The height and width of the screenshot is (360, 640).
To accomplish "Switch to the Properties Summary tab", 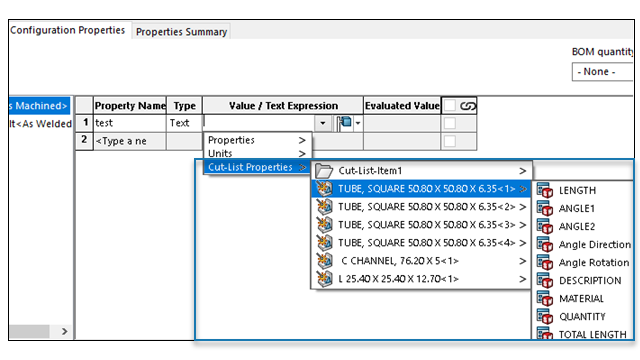I will [181, 32].
